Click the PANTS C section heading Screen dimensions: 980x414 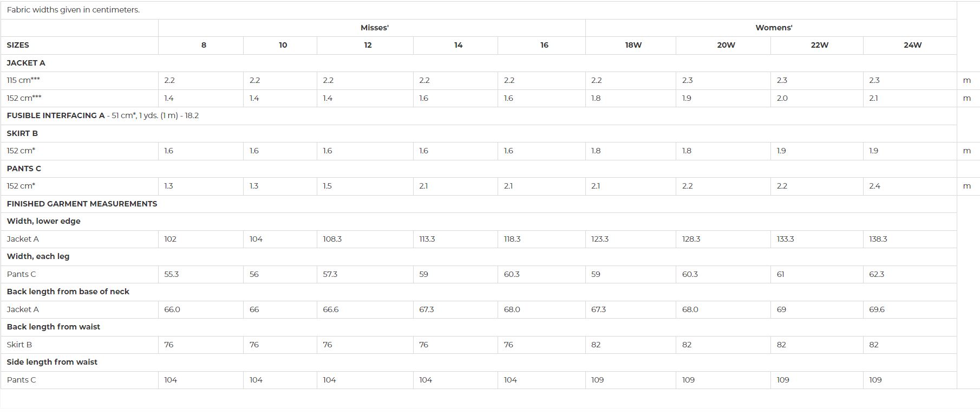[24, 169]
